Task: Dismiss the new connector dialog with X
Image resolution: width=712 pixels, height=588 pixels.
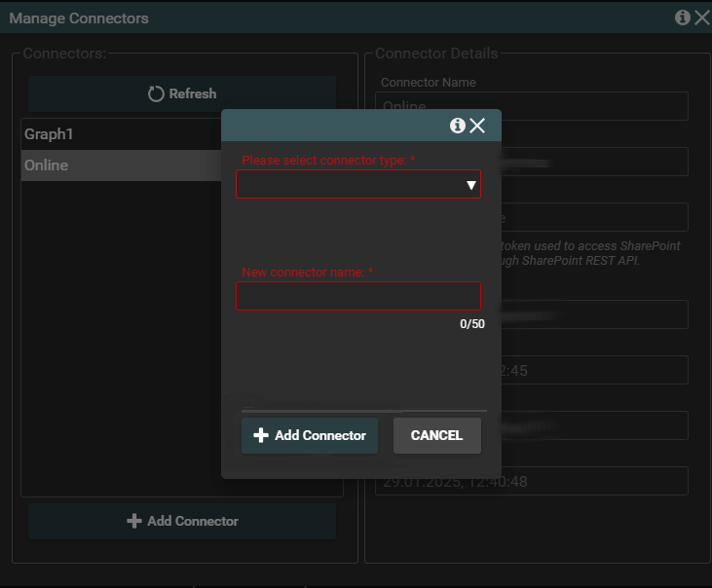Action: [477, 126]
